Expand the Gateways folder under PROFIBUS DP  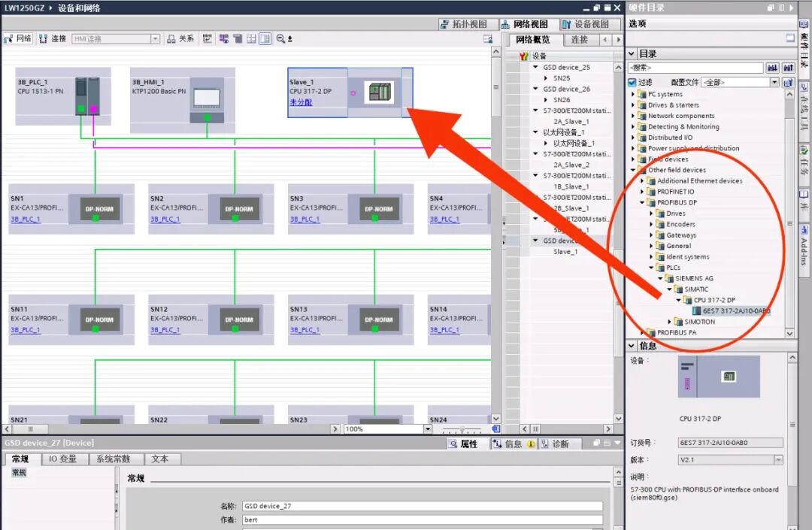tap(651, 235)
